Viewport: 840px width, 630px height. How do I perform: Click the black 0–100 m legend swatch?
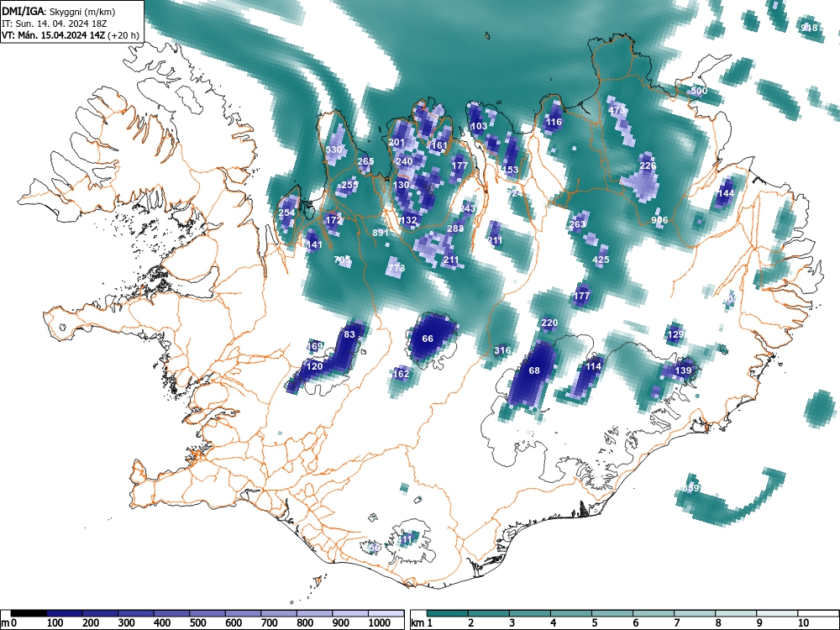coord(29,613)
